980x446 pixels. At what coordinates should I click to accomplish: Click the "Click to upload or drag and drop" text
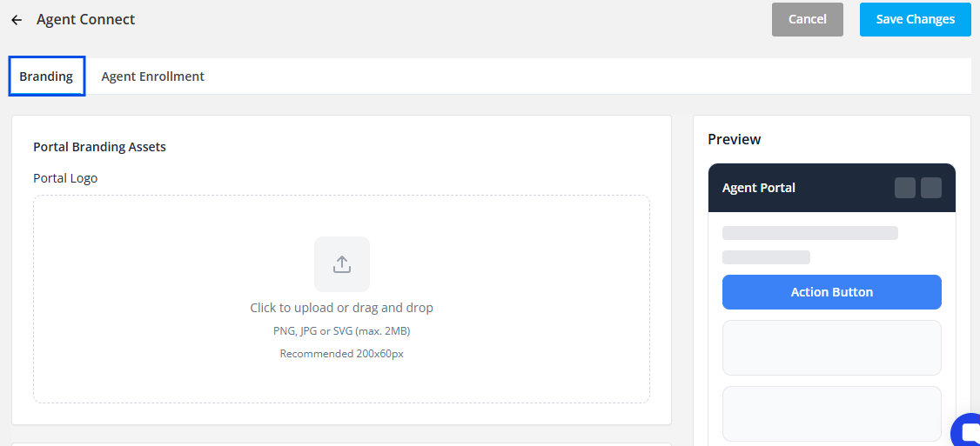click(x=342, y=307)
